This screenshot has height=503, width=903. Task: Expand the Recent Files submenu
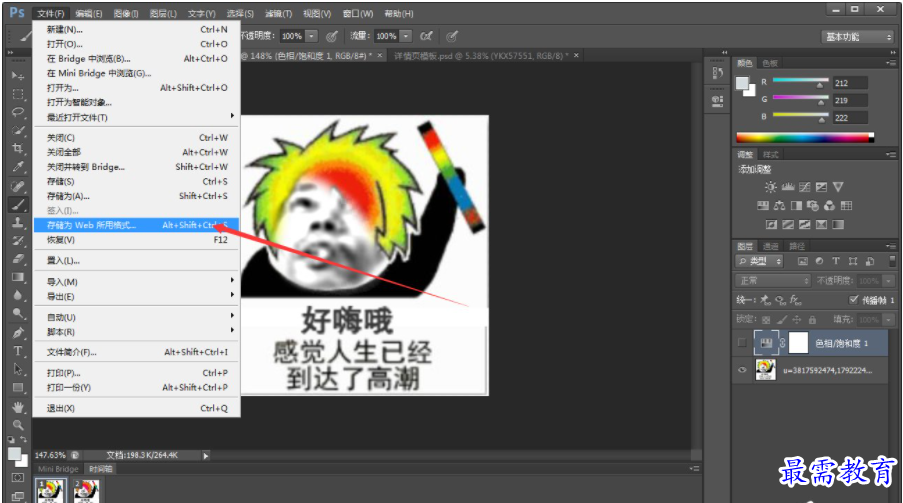[x=136, y=117]
